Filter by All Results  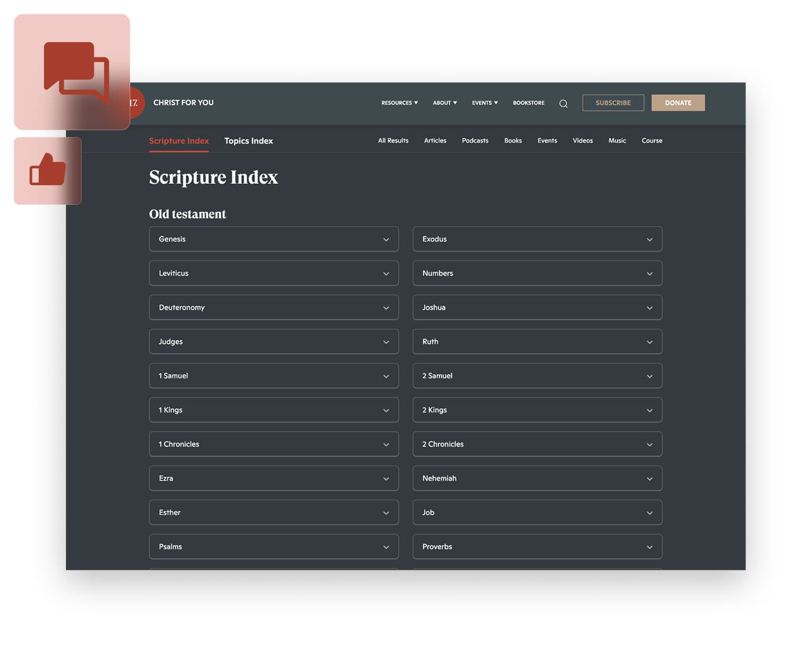coord(393,141)
